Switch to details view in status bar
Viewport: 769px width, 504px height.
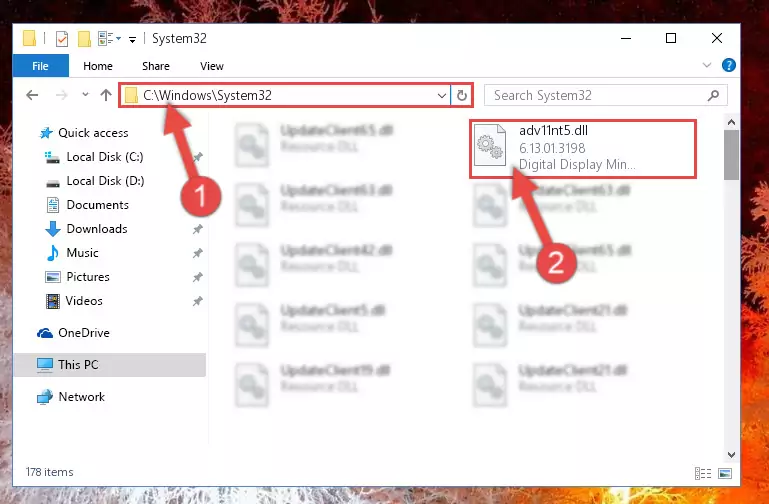click(x=703, y=474)
